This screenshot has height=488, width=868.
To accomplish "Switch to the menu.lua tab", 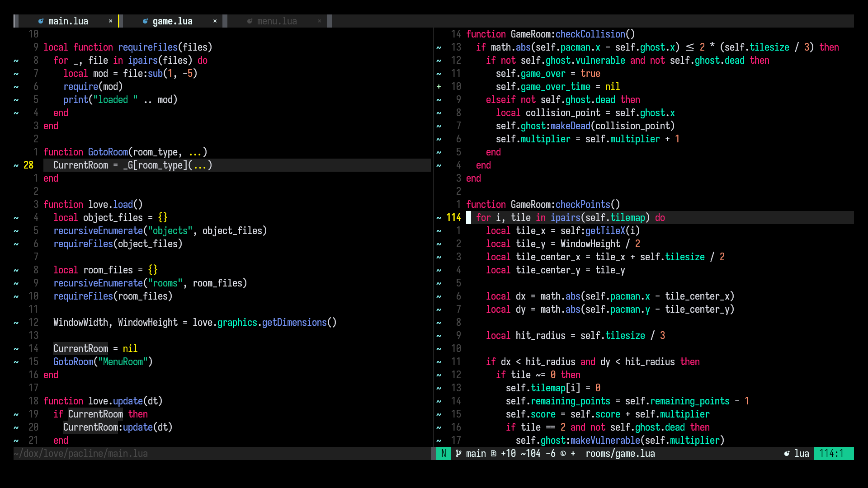I will tap(277, 21).
